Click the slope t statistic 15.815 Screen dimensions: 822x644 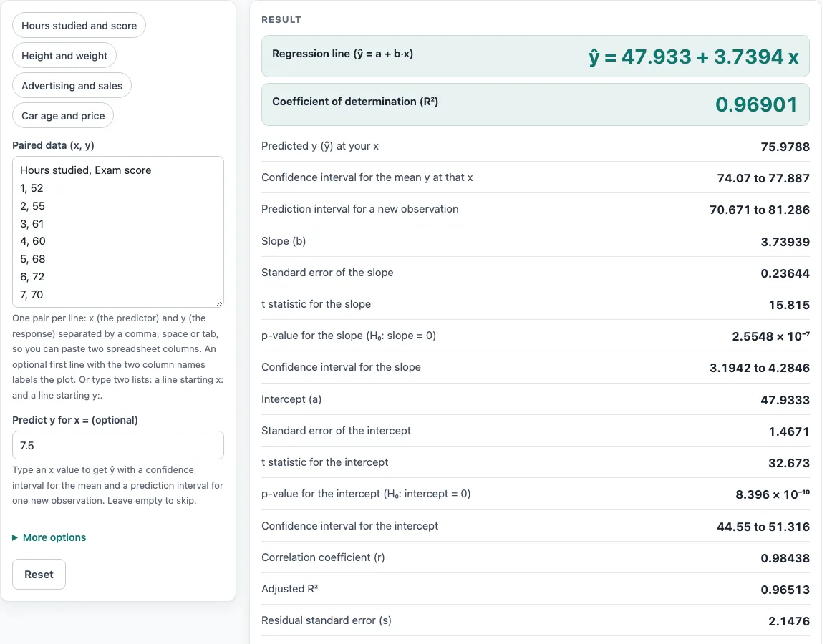click(x=789, y=304)
